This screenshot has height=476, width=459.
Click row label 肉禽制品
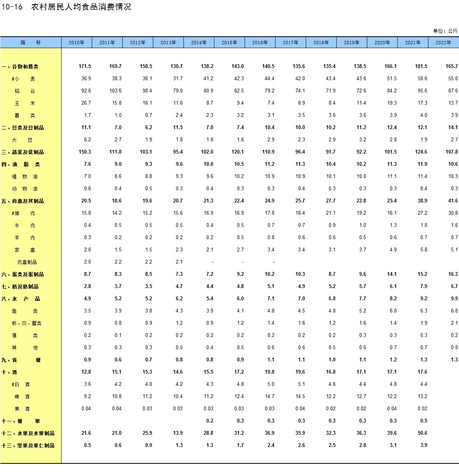(27, 262)
